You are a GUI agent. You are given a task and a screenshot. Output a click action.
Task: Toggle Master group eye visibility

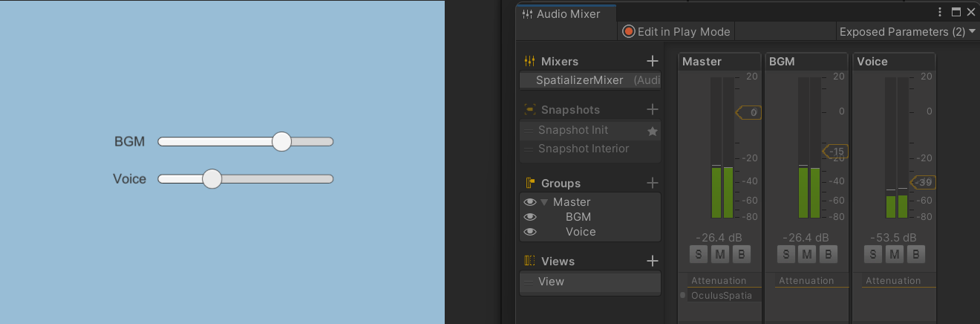tap(530, 202)
